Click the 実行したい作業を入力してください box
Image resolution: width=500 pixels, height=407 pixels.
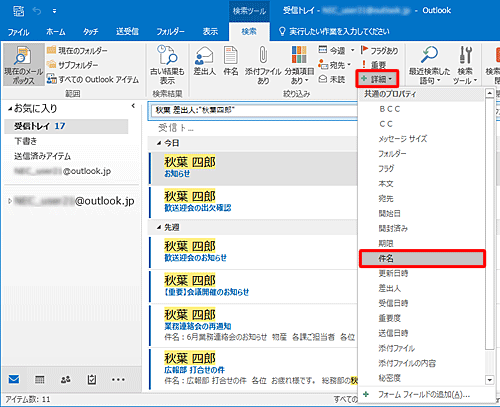coord(334,32)
